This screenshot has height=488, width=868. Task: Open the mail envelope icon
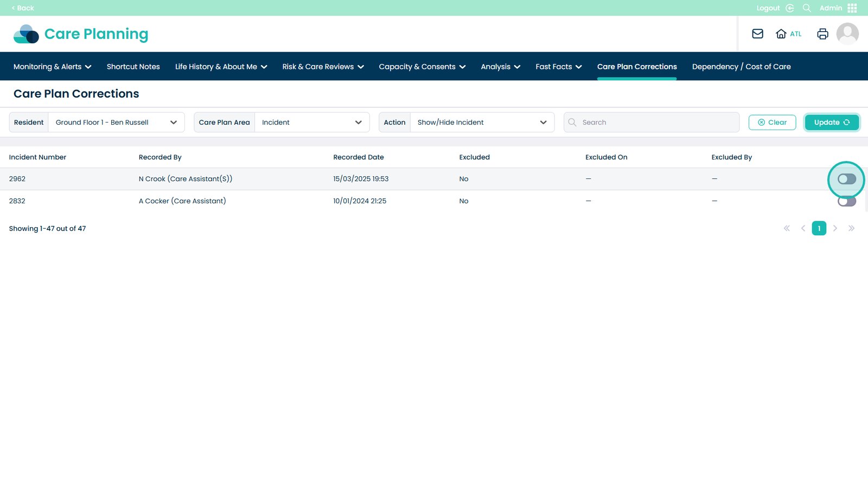coord(757,34)
